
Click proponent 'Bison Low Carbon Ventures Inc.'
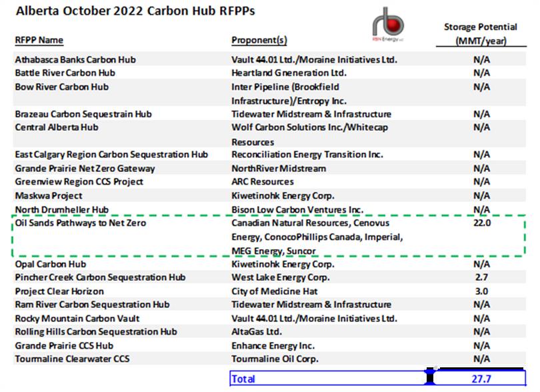pos(297,209)
